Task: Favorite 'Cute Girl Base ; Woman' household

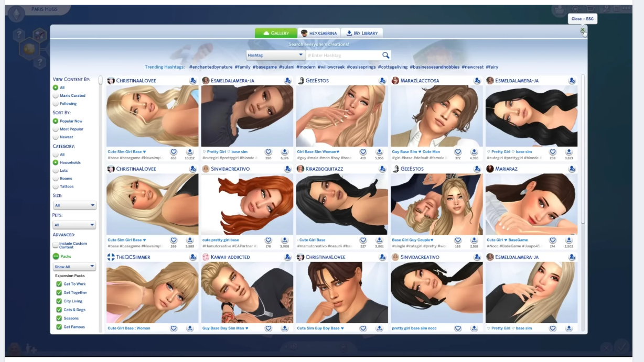Action: (174, 328)
